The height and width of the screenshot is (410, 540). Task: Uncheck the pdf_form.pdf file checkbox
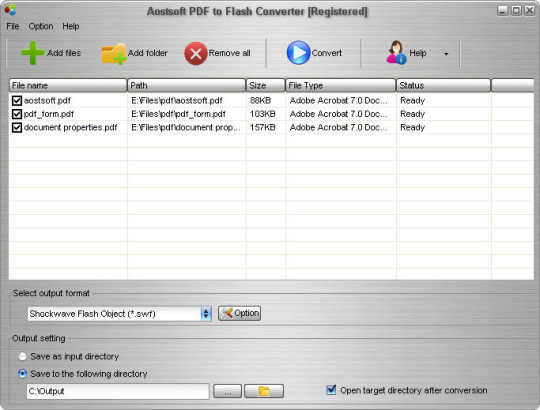[17, 114]
